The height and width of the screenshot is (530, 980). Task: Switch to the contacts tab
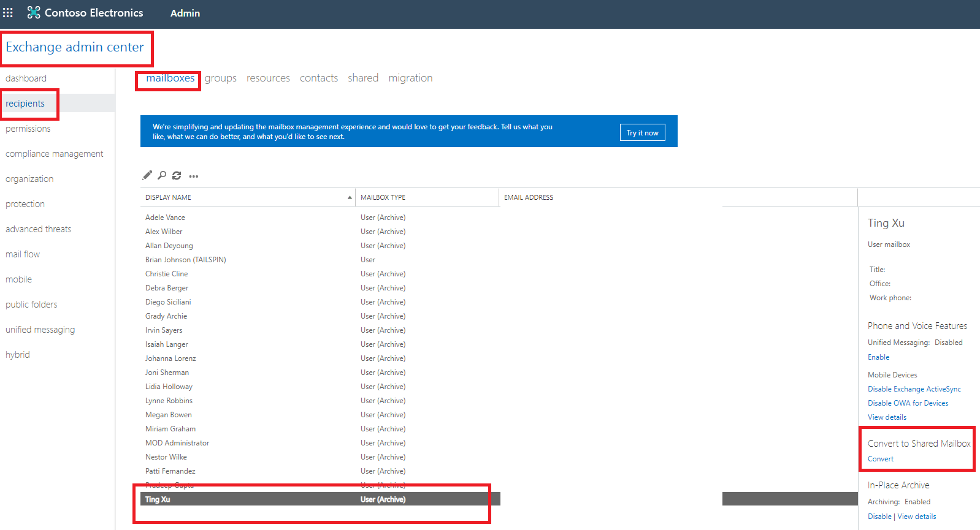(319, 78)
